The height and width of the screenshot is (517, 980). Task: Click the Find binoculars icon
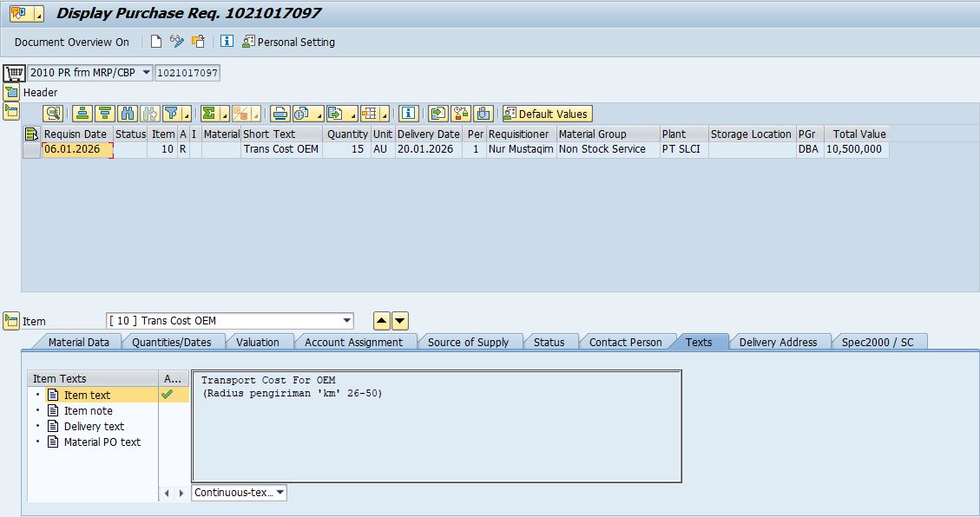[x=128, y=114]
